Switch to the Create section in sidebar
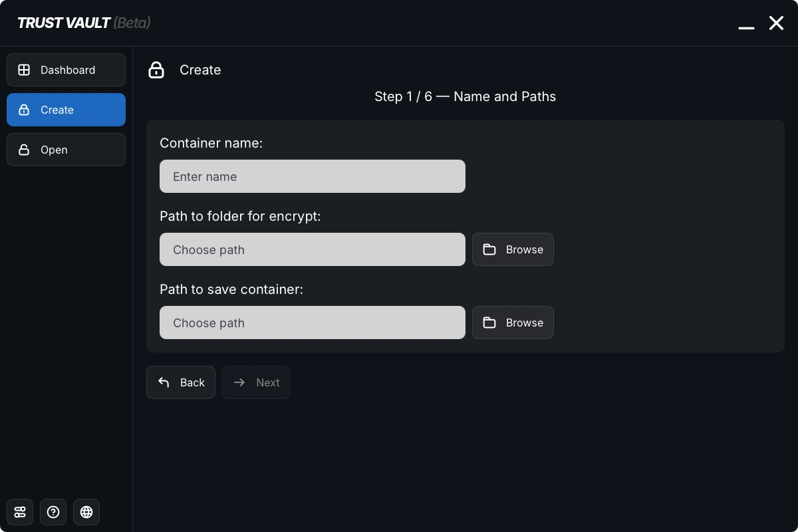Screen dimensions: 798x532 pyautogui.click(x=66, y=110)
